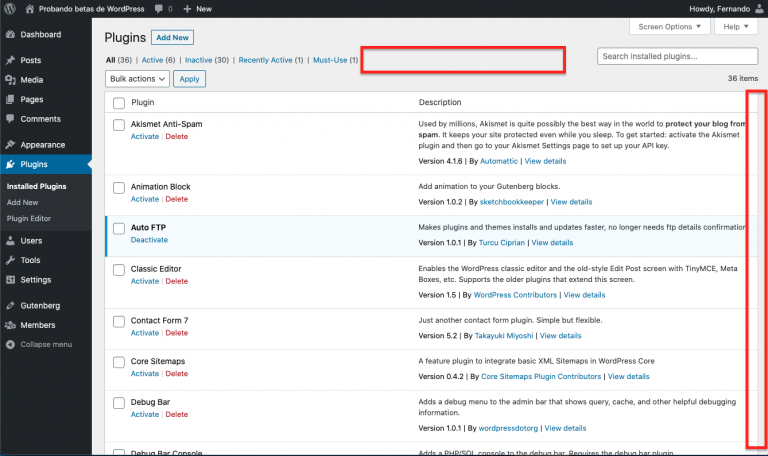
Task: Click the Gutenberg pencil icon
Action: point(10,306)
